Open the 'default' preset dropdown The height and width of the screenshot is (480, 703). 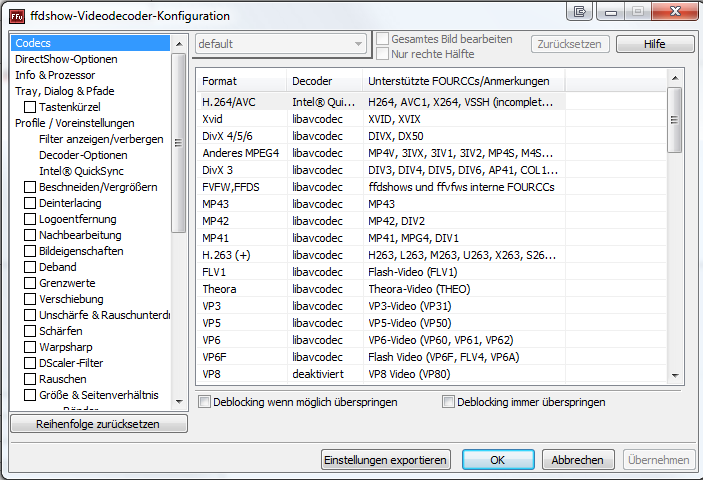280,44
